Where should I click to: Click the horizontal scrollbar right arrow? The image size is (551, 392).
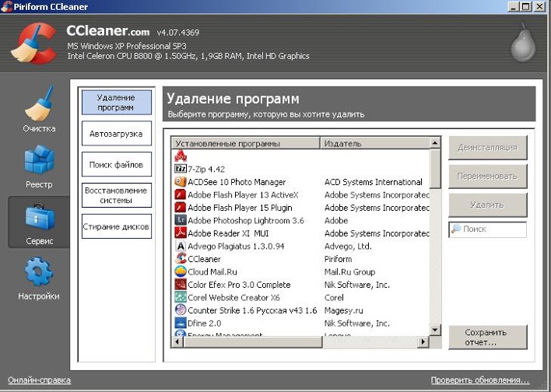(423, 341)
